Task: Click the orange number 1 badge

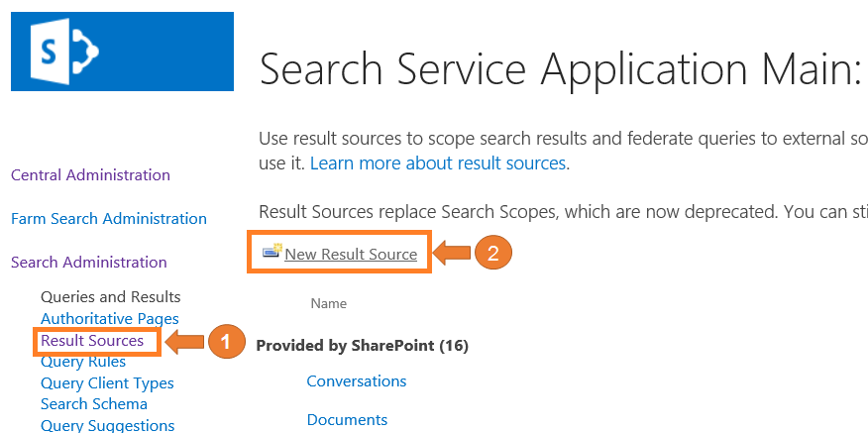Action: 225,342
